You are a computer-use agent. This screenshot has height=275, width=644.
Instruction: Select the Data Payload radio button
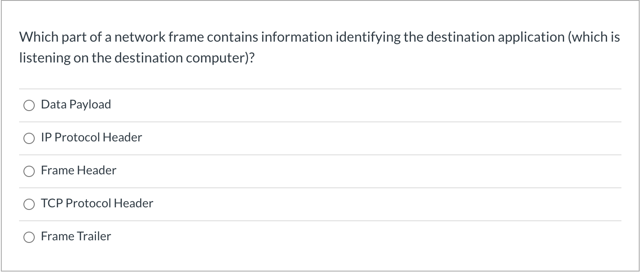click(x=29, y=105)
